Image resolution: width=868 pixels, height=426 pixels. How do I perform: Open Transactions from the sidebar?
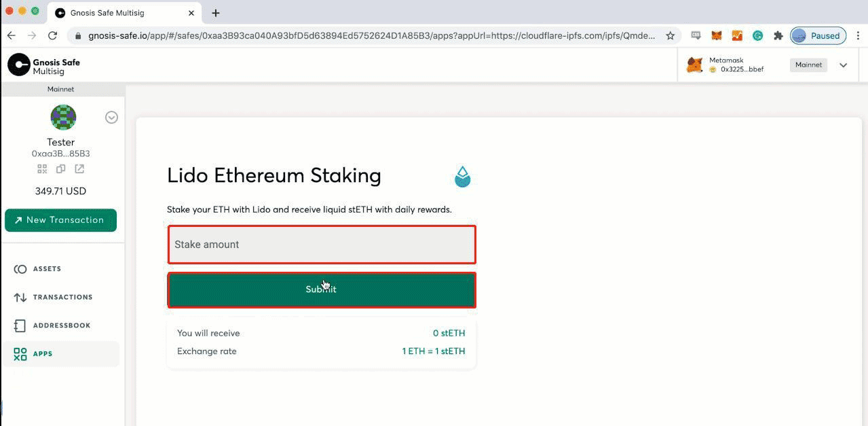(x=20, y=297)
